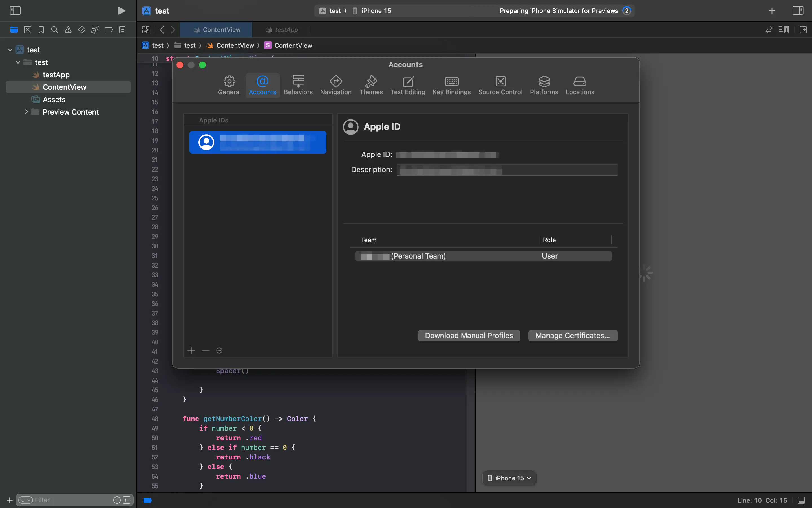
Task: Click test project in jump bar
Action: tap(153, 45)
